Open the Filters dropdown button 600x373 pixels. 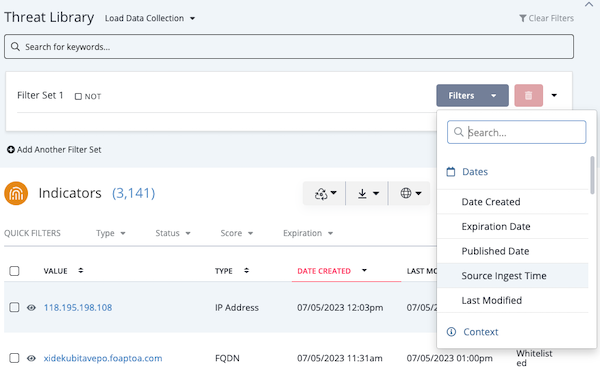472,95
